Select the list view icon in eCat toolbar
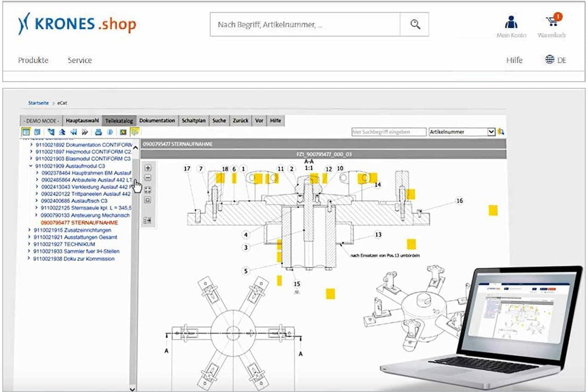This screenshot has height=392, width=588. [26, 132]
